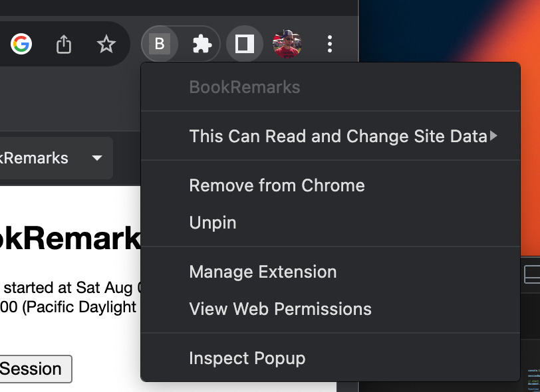
Task: Click the dock-side icon in DevTools window
Action: pyautogui.click(x=532, y=274)
